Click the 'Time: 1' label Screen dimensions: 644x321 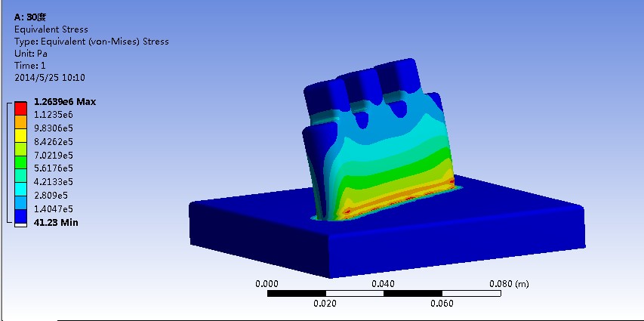30,66
